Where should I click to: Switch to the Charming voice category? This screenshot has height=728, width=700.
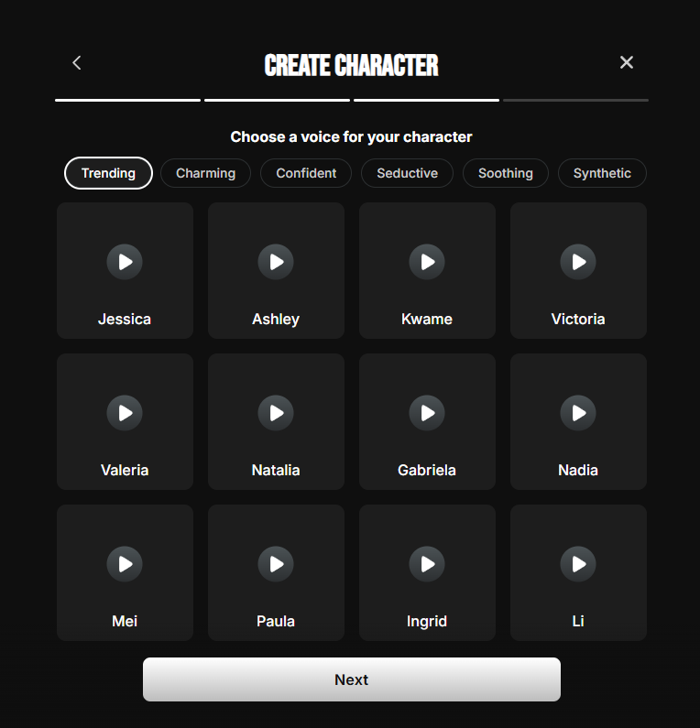point(205,173)
